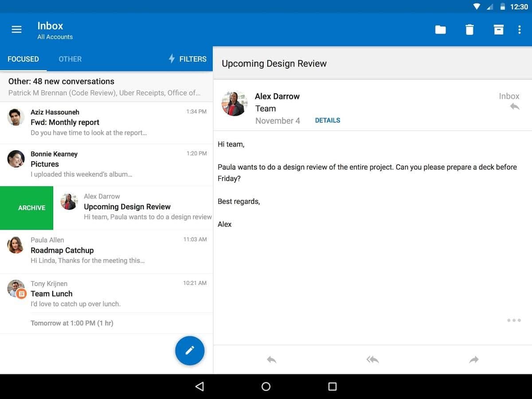The width and height of the screenshot is (532, 399).
Task: Forward the email using forward arrow
Action: (x=474, y=360)
